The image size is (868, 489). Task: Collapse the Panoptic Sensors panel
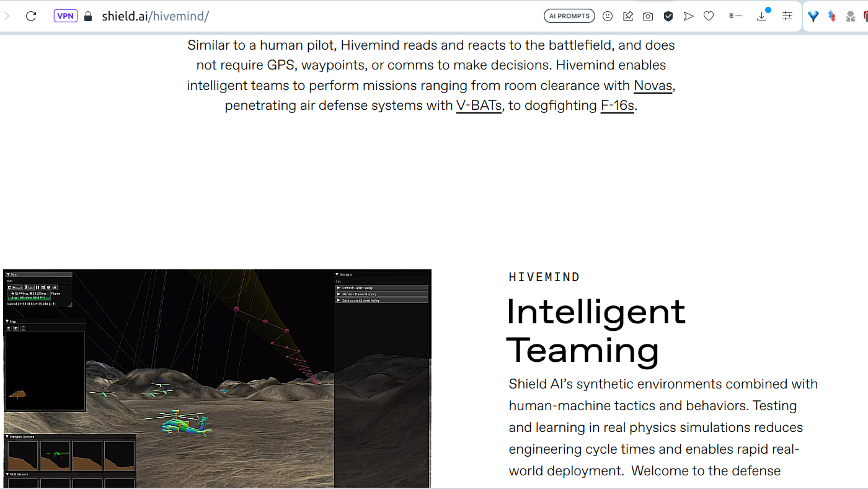coord(7,437)
